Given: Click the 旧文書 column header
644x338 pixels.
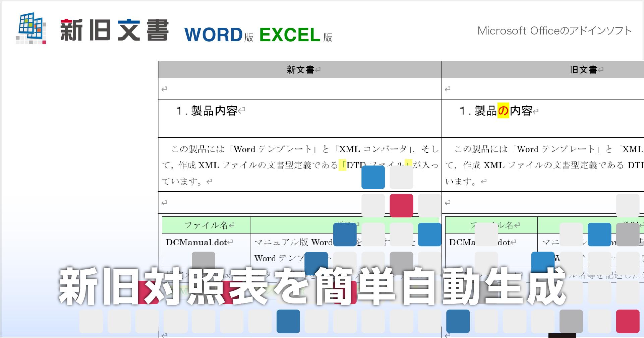Looking at the screenshot, I should [x=583, y=70].
